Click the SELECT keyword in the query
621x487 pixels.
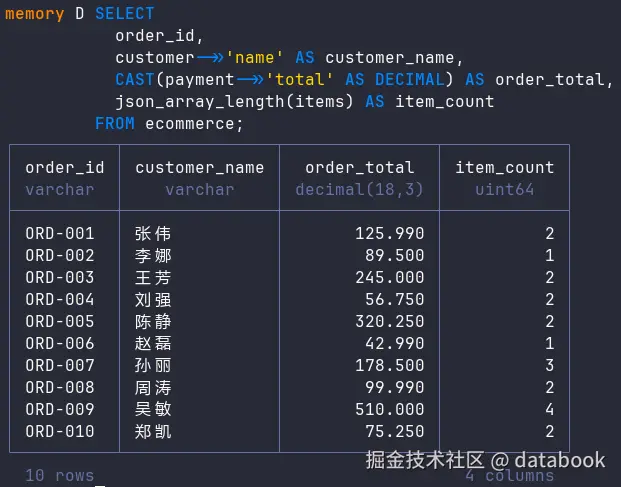coord(124,14)
